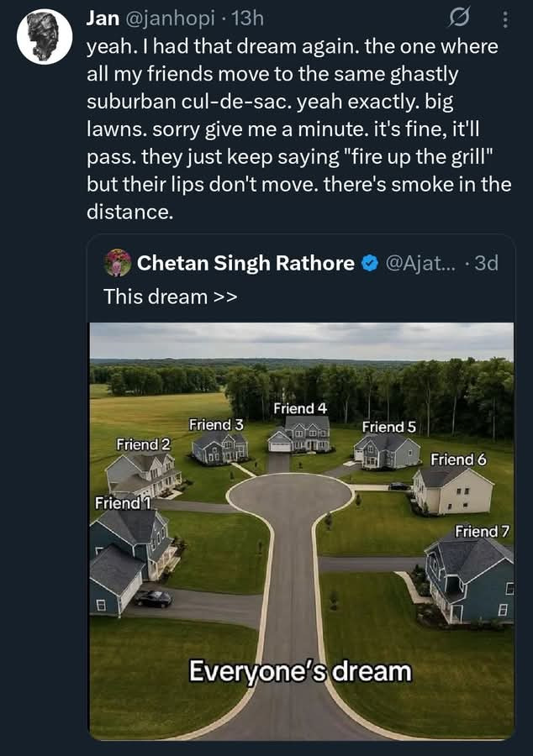Open the Jan display name link
This screenshot has height=756, width=533.
pyautogui.click(x=103, y=18)
